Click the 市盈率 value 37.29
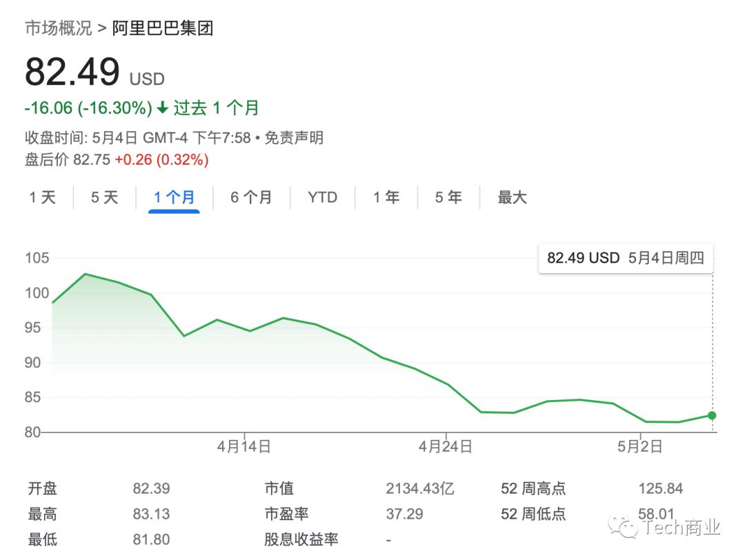Image resolution: width=745 pixels, height=560 pixels. tap(404, 514)
